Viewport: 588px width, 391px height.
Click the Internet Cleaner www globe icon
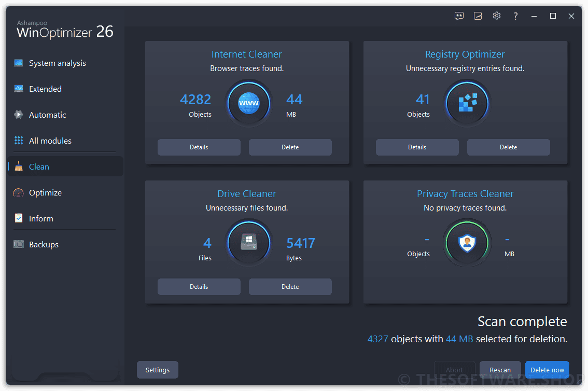click(x=248, y=103)
